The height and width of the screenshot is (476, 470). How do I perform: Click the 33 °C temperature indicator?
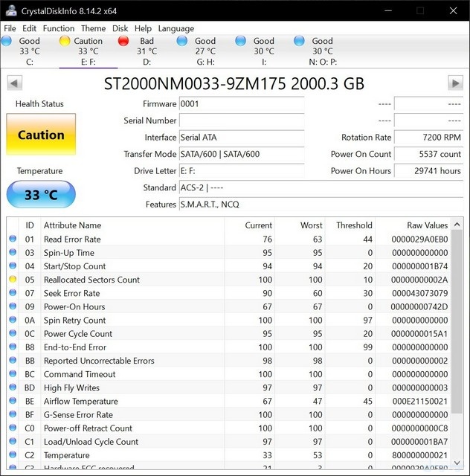tap(41, 195)
